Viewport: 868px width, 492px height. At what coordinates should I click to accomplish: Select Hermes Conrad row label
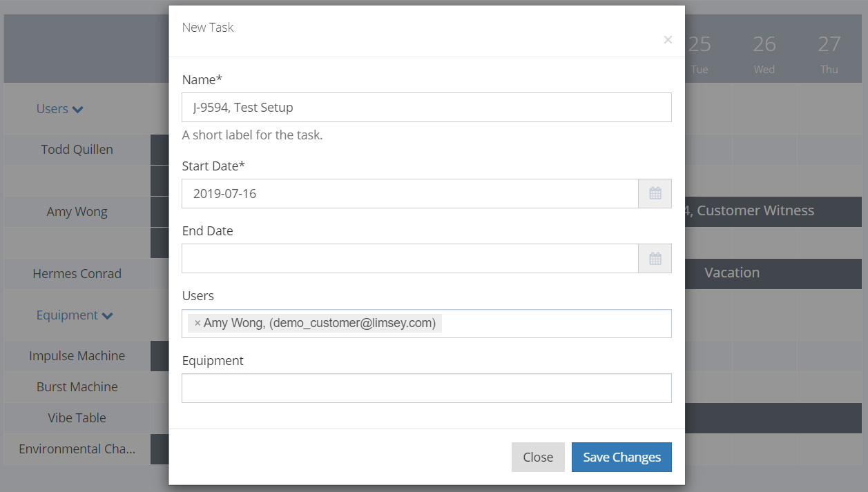(77, 274)
